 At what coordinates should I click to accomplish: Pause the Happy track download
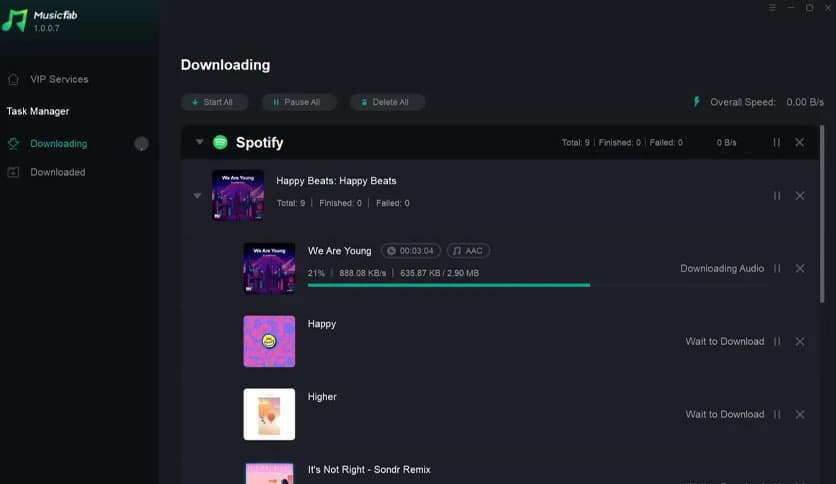777,342
